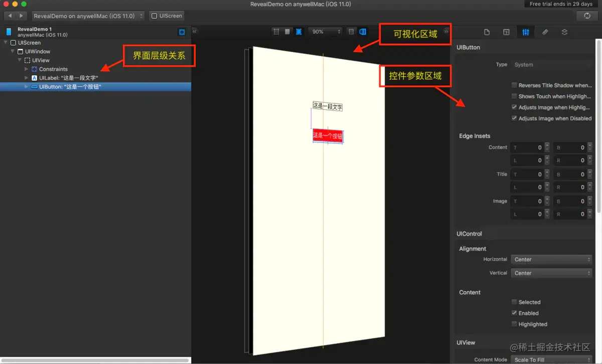The width and height of the screenshot is (602, 364).
Task: Show wireframes only in canvas
Action: point(276,32)
